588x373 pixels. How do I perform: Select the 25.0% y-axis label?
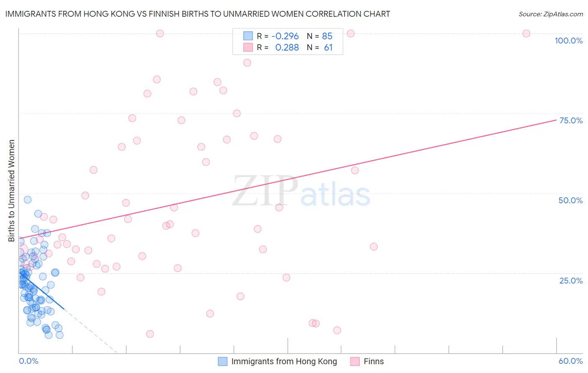[x=571, y=280]
